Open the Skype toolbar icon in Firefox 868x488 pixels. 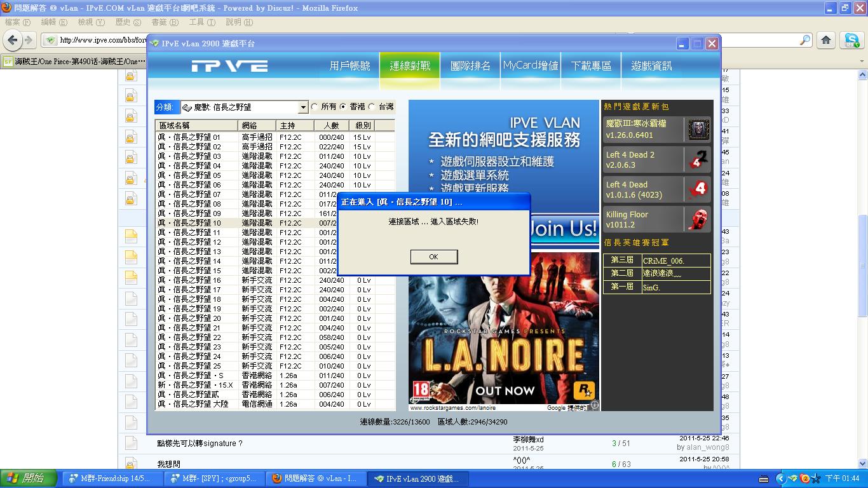pyautogui.click(x=851, y=40)
